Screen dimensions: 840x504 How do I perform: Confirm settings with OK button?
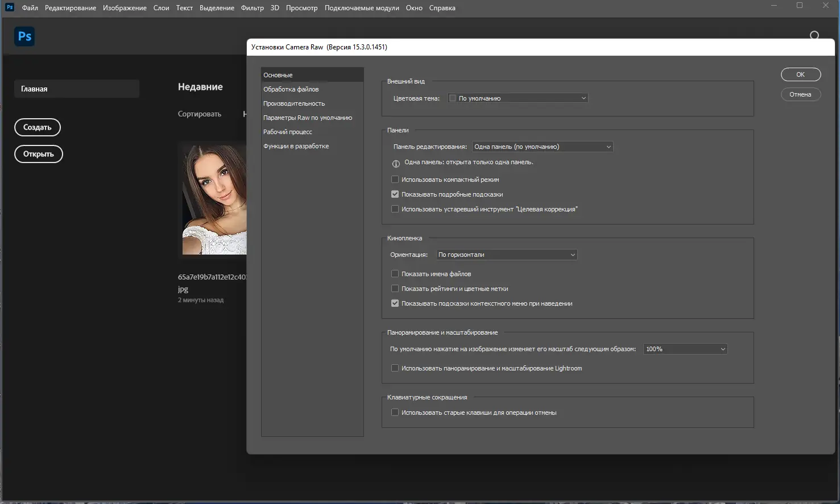pos(801,74)
